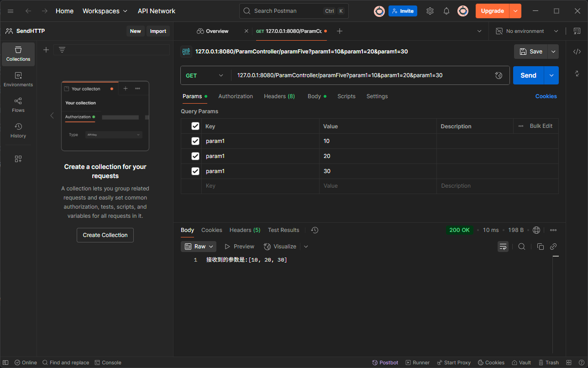Screen dimensions: 588x368
Task: Open the notifications bell icon
Action: click(446, 11)
